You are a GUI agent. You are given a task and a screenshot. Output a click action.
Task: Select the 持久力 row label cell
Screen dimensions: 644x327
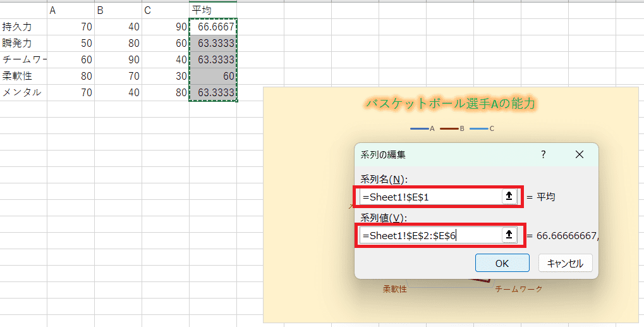point(23,27)
